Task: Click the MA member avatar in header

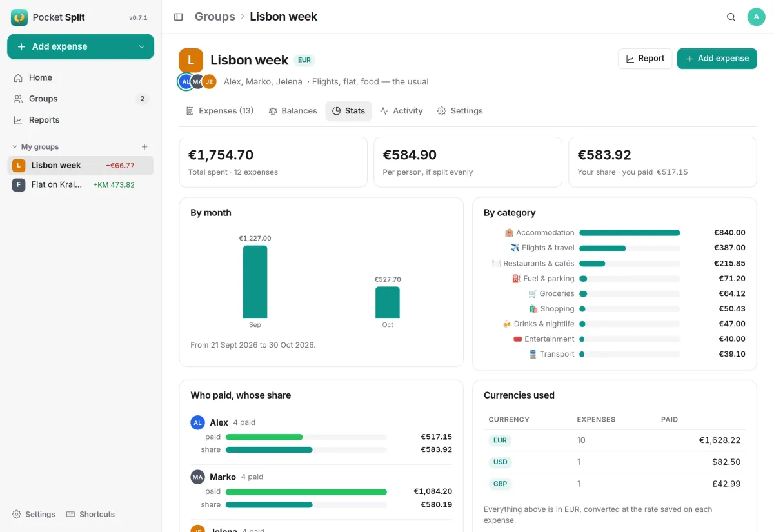Action: tap(197, 82)
